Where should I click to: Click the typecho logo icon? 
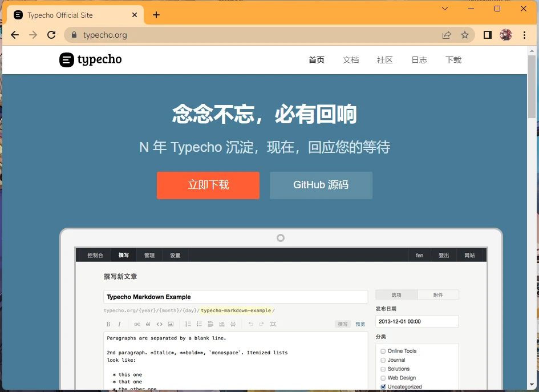click(67, 60)
